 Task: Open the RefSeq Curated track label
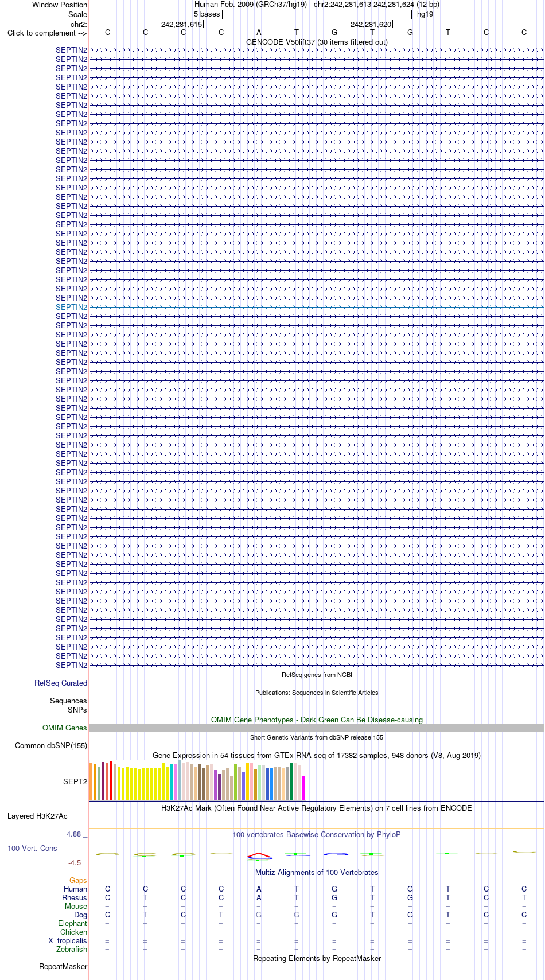(61, 683)
